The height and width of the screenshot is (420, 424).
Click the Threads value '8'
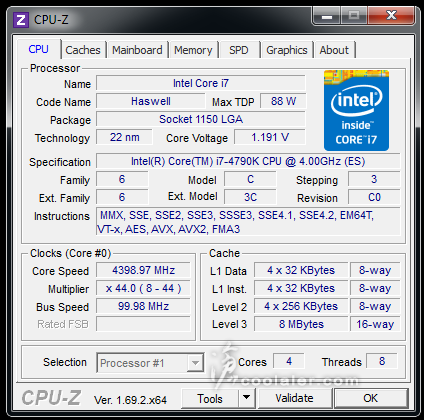coord(382,361)
